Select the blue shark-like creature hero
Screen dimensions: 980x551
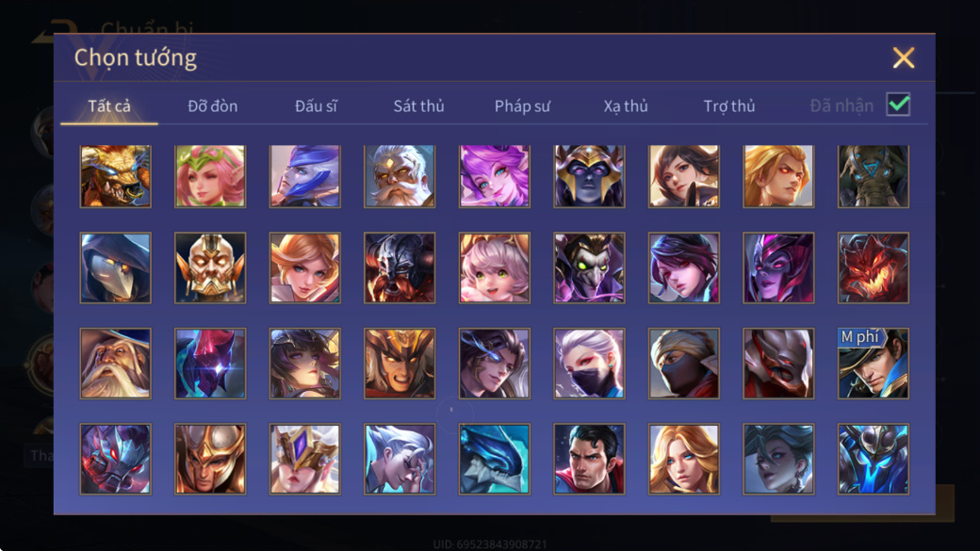pyautogui.click(x=495, y=460)
